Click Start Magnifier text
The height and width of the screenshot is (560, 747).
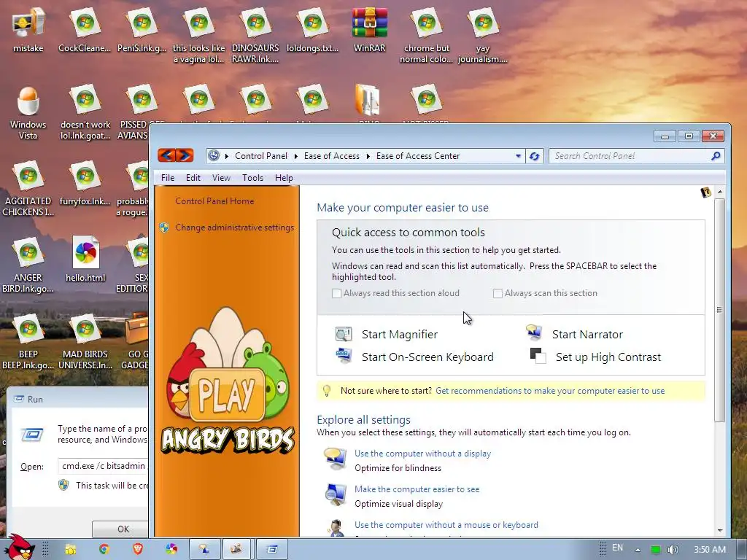pyautogui.click(x=399, y=335)
